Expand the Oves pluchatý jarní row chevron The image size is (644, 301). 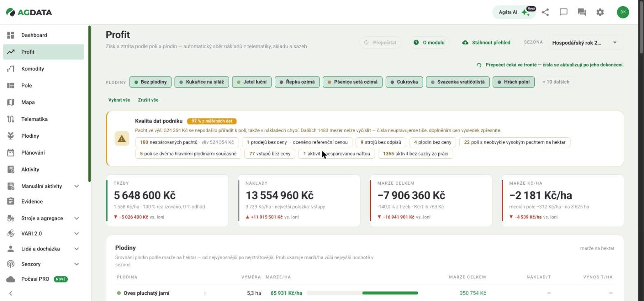pos(205,293)
